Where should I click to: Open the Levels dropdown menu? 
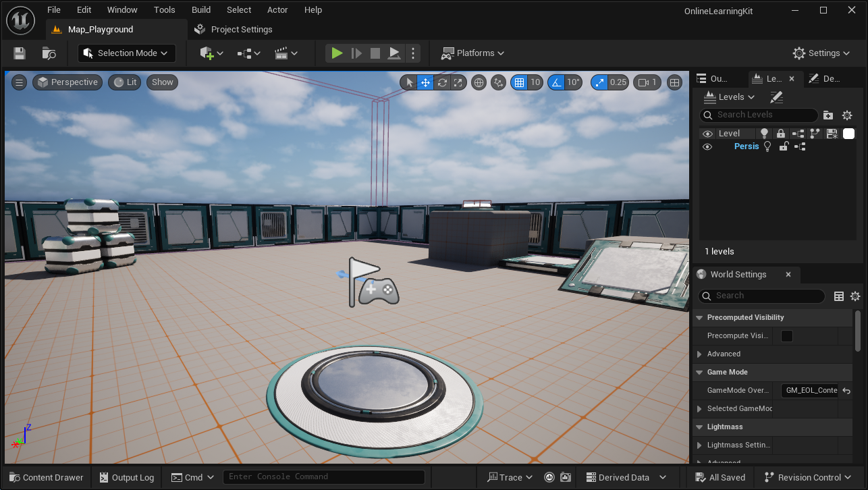pos(729,97)
